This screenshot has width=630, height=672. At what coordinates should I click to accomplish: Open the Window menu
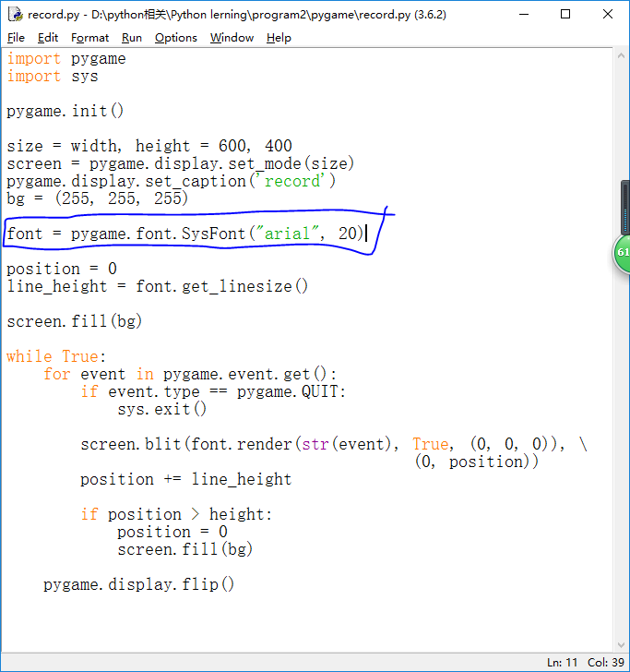pos(232,38)
